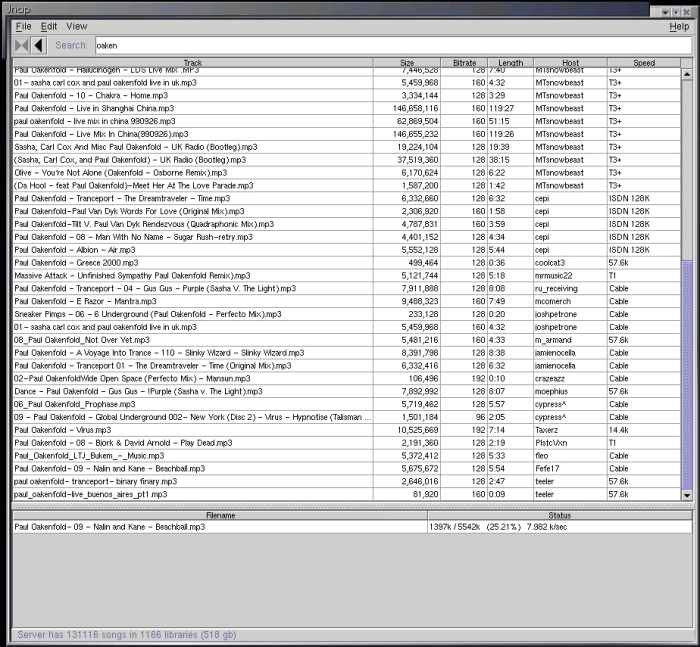
Task: Open the Help menu
Action: (x=679, y=27)
